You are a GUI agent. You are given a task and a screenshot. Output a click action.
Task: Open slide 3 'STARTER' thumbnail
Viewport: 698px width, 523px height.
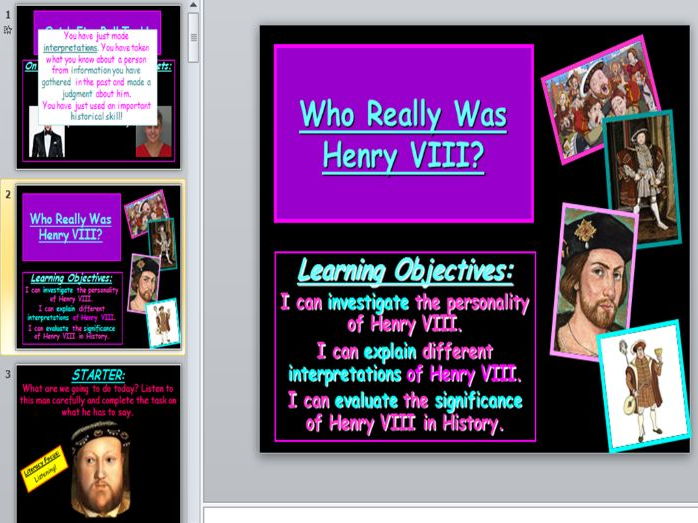click(x=99, y=444)
